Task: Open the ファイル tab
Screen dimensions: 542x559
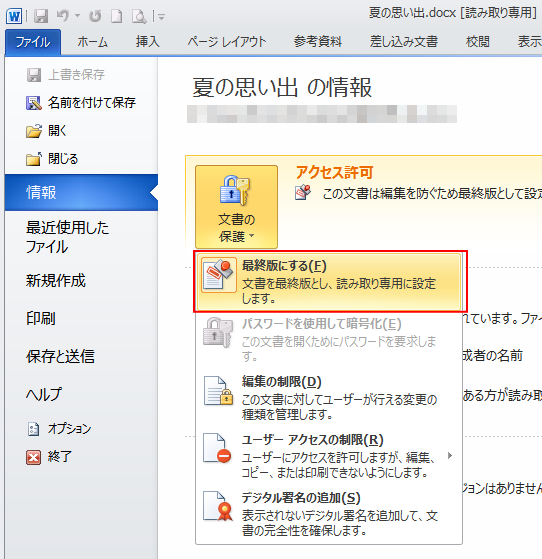Action: point(33,42)
